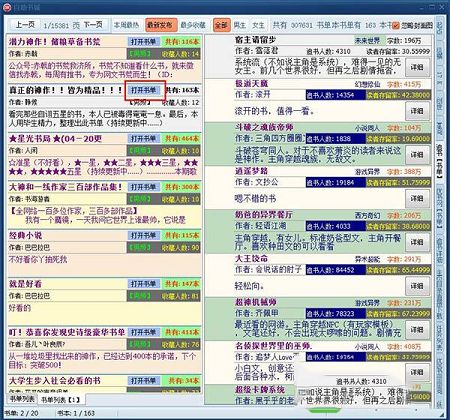
Task: Click the list title 大学生步入社会必看的书
Action: [55, 381]
